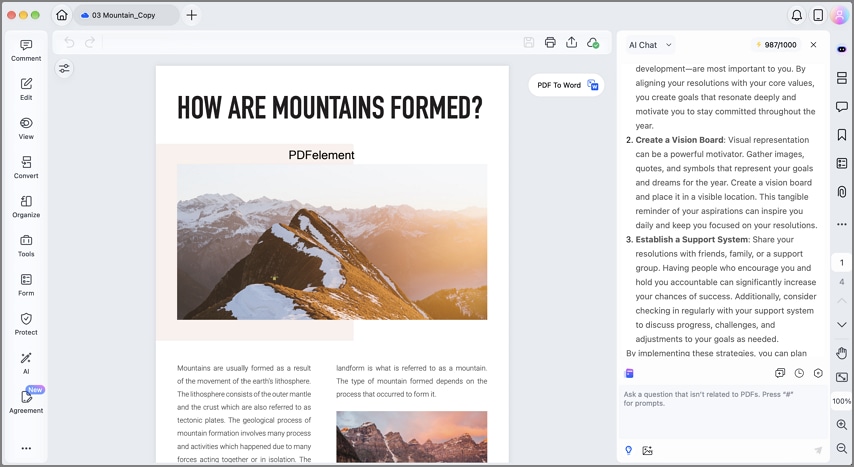Share or export the document

[x=571, y=43]
